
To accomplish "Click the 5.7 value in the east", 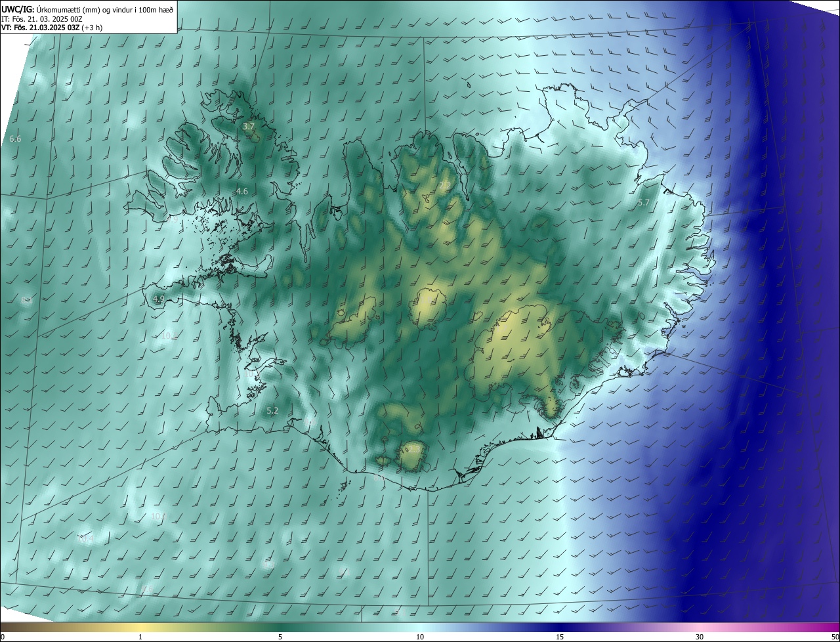I will [643, 203].
